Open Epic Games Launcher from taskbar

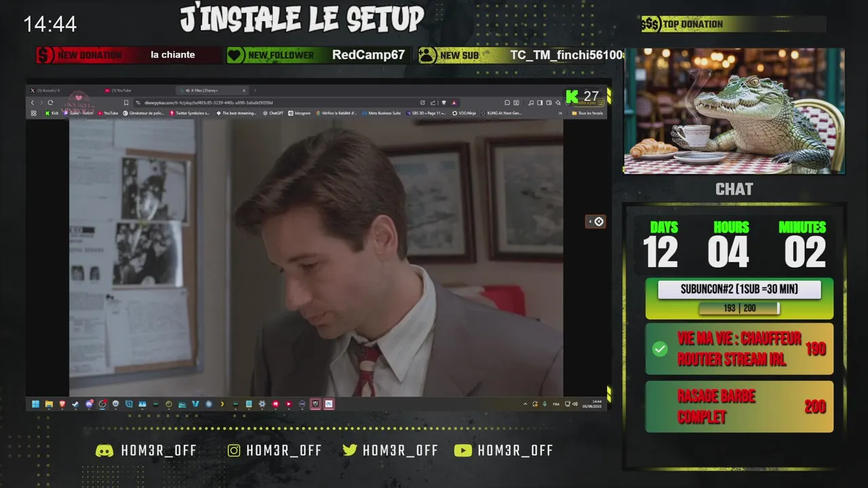[315, 404]
